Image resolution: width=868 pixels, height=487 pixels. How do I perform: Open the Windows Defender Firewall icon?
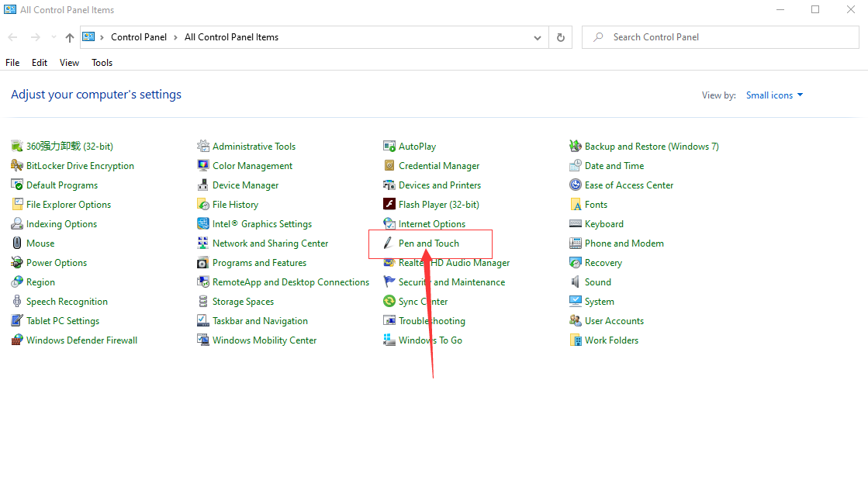point(17,340)
